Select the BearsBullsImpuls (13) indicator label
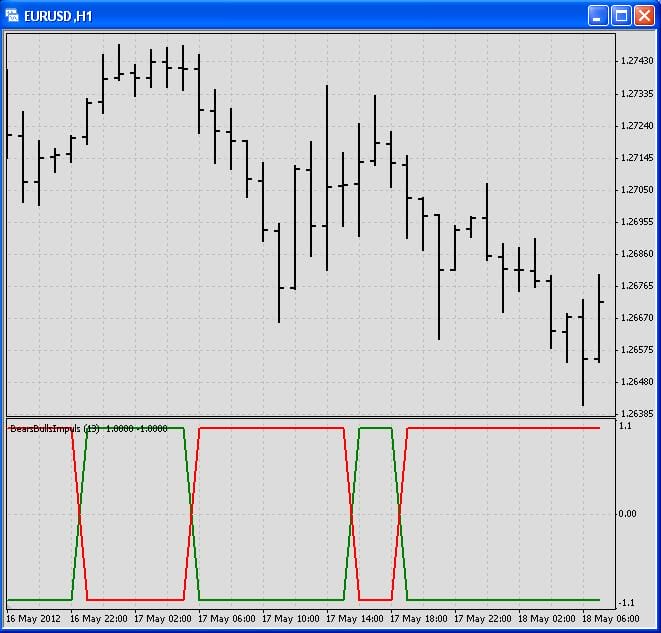661x633 pixels. pyautogui.click(x=50, y=428)
